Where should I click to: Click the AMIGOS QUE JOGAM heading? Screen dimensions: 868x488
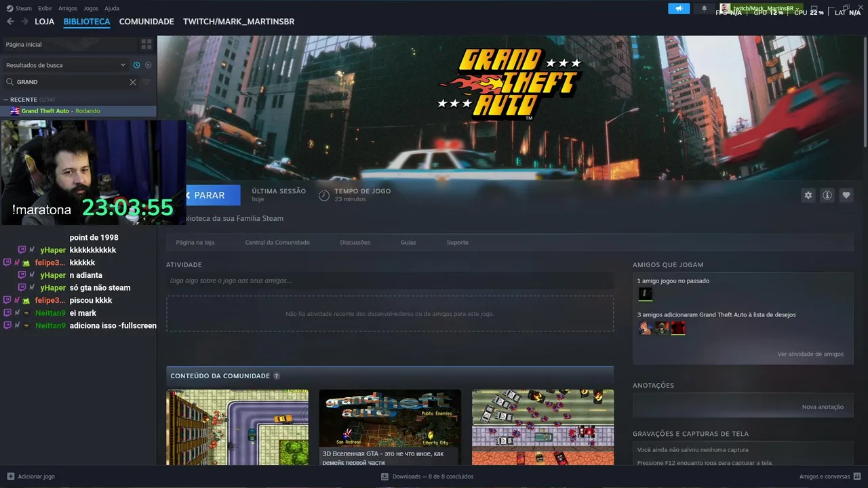[668, 265]
